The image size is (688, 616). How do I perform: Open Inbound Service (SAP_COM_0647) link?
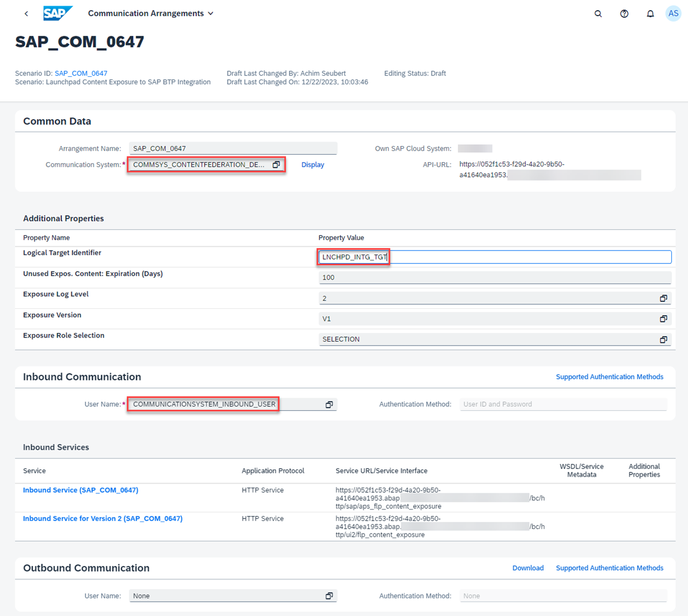pos(80,490)
